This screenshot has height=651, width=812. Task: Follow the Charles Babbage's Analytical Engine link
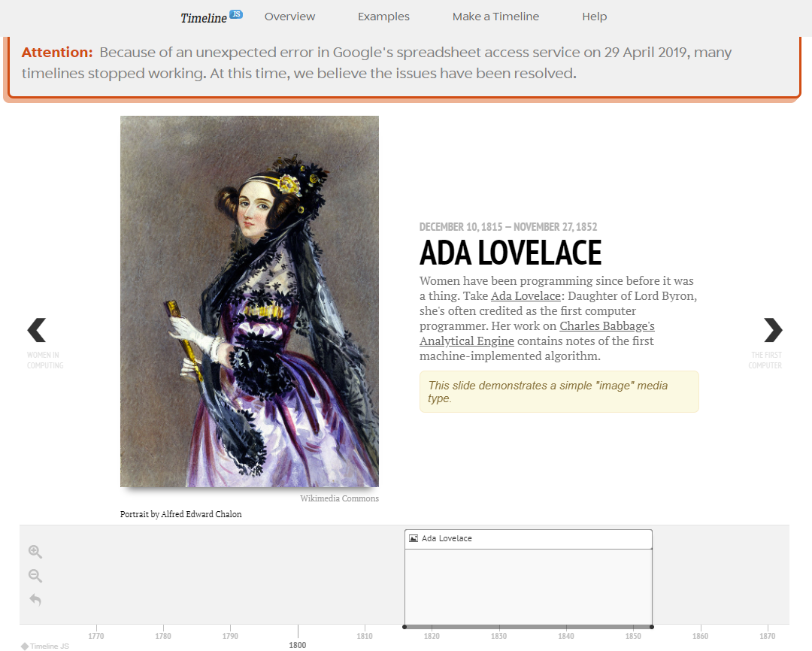(x=537, y=334)
